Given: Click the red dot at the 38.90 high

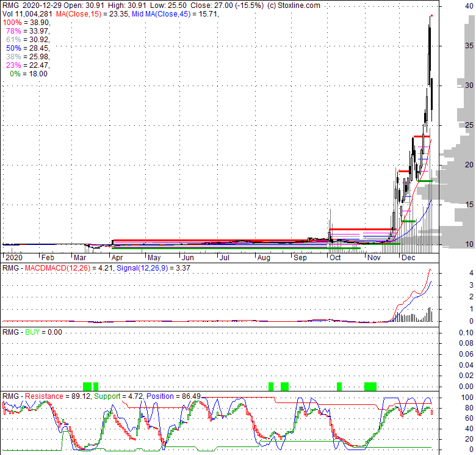Looking at the screenshot, I should (431, 15).
